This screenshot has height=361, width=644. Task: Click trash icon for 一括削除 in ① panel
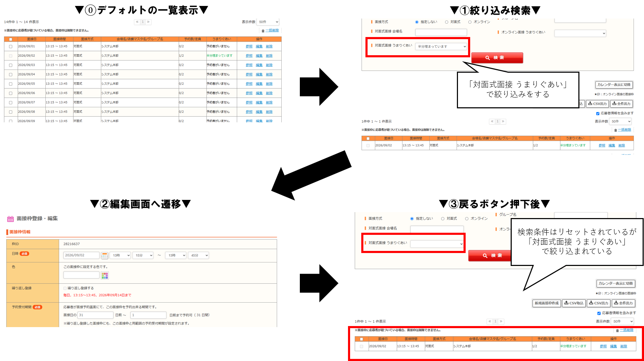point(615,130)
